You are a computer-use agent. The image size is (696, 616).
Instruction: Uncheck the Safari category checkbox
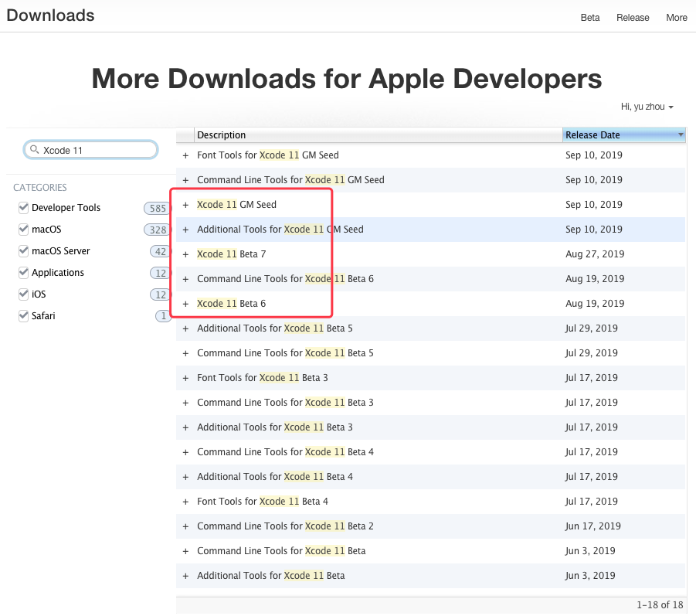point(23,315)
